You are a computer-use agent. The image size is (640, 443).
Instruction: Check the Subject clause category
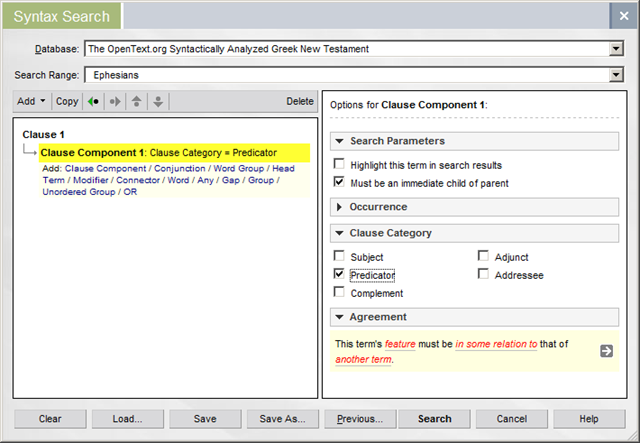[x=340, y=256]
